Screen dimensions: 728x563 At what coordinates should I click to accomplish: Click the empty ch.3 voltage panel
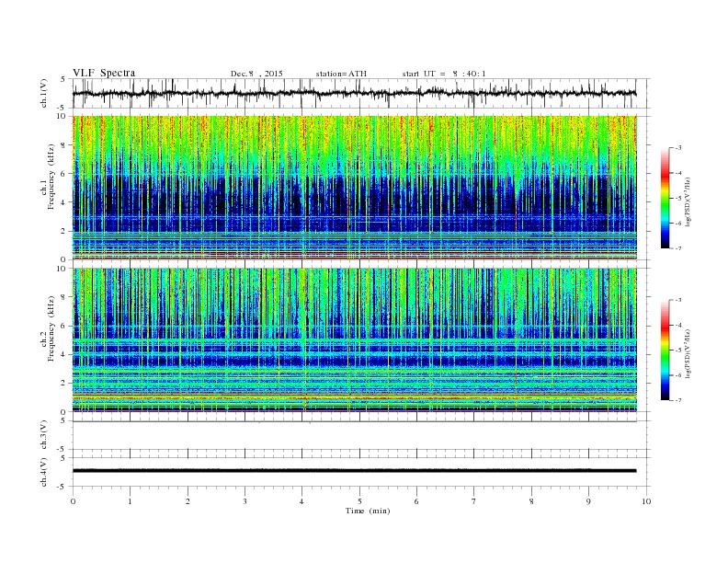(361, 435)
